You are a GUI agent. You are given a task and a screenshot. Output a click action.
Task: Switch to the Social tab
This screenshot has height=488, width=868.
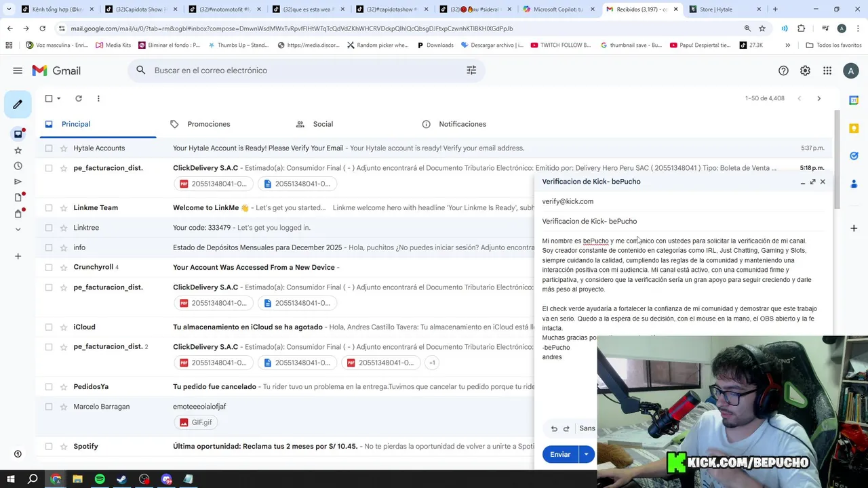tap(323, 124)
